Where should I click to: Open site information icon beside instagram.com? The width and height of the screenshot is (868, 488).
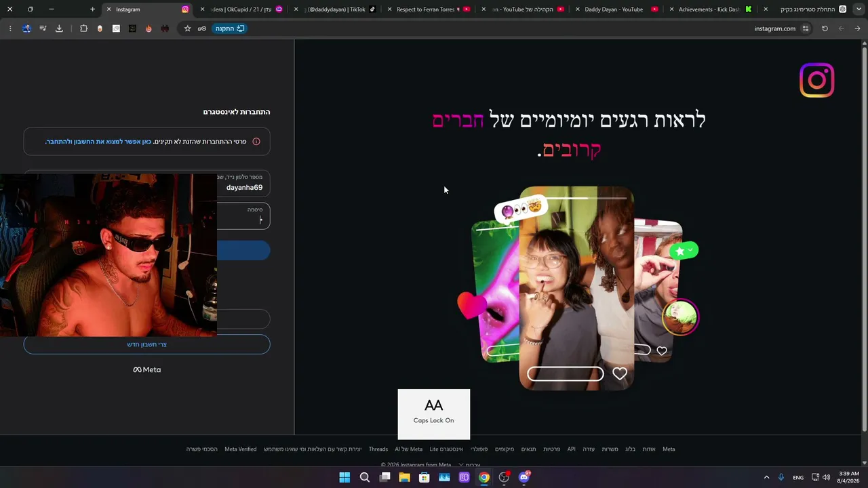(806, 28)
